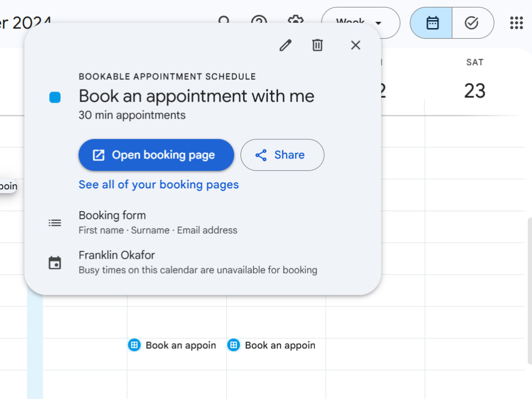Click the vertical scrollbar on the right
This screenshot has width=532, height=399.
[x=529, y=291]
